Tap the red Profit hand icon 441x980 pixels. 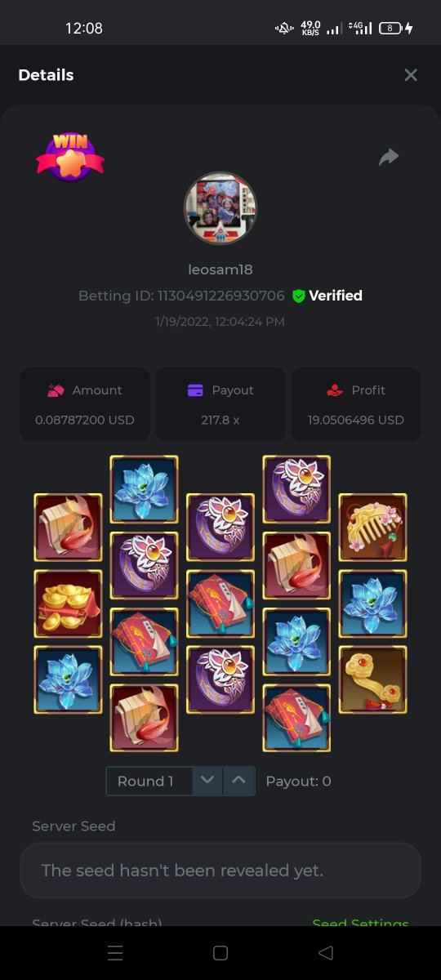pyautogui.click(x=334, y=390)
